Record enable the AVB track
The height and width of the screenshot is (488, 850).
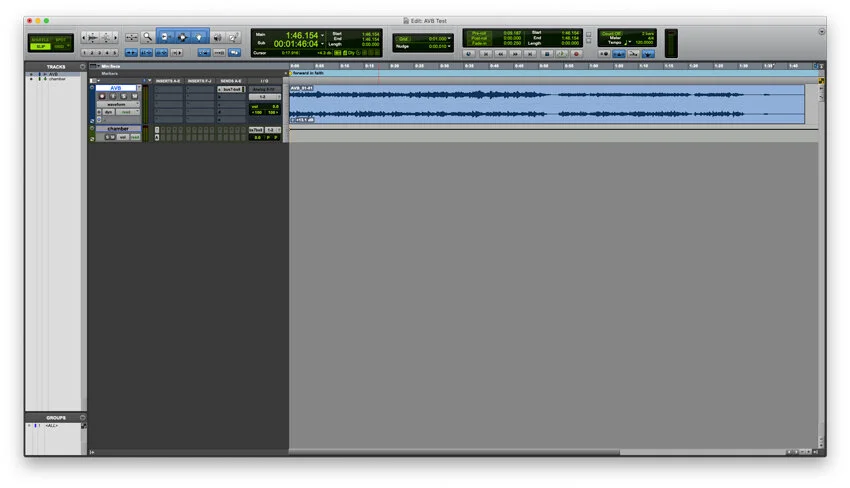click(x=102, y=97)
